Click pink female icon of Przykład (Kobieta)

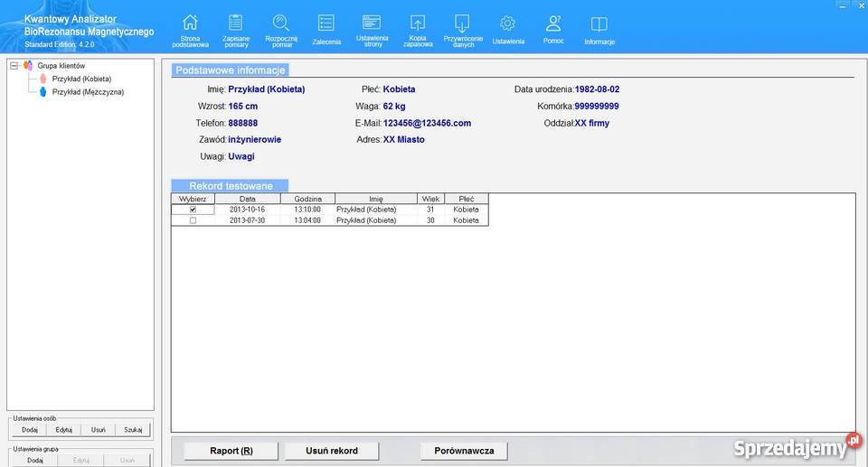click(x=43, y=79)
